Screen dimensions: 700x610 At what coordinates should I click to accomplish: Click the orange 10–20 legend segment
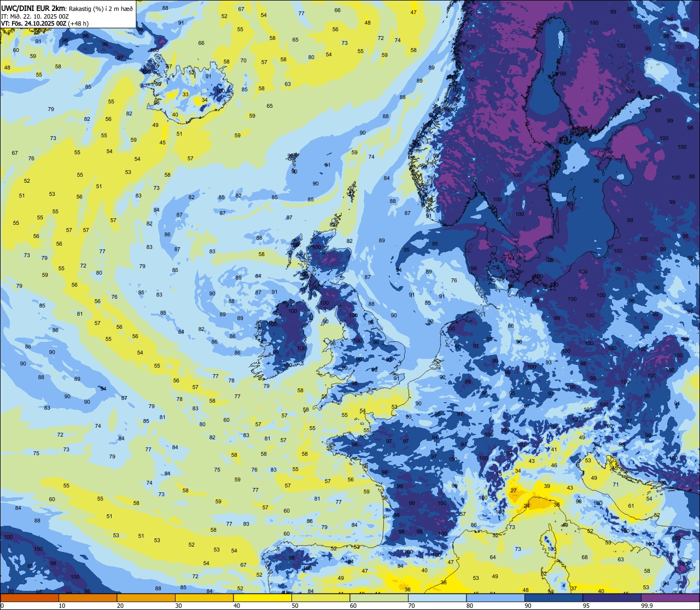click(x=87, y=598)
